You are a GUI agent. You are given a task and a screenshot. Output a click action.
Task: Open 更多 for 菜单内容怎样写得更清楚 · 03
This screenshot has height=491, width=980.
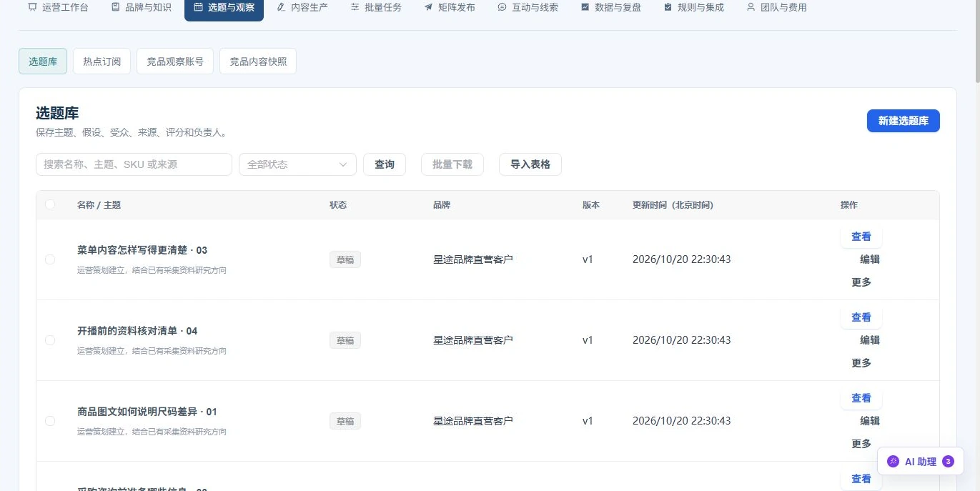[x=861, y=282]
